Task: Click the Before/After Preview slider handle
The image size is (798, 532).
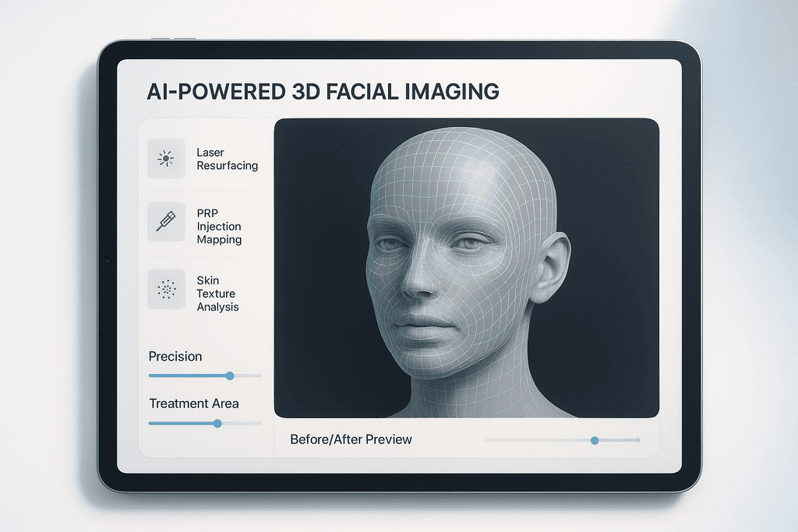Action: click(x=595, y=440)
